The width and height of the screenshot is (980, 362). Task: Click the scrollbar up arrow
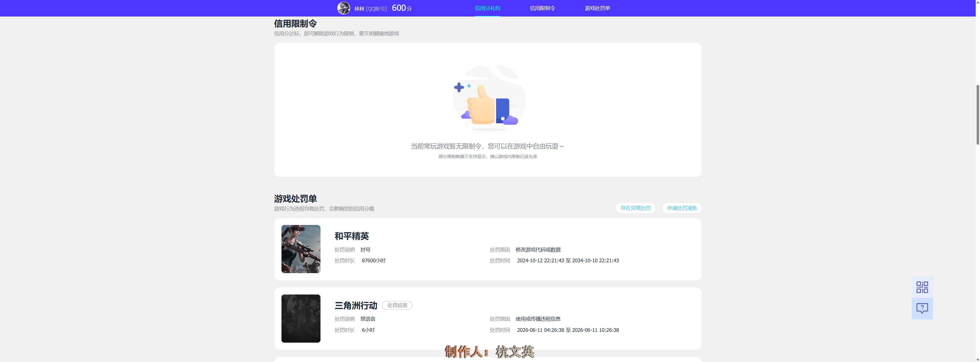click(977, 2)
